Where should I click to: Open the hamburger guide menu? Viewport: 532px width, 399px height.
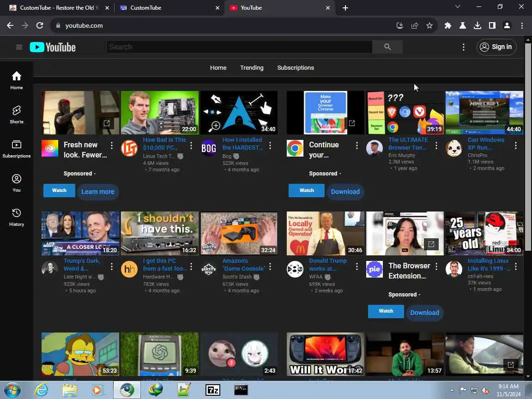19,47
